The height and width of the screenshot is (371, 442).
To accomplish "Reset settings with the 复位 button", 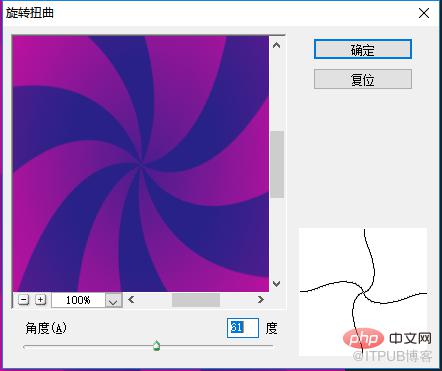I will [363, 79].
